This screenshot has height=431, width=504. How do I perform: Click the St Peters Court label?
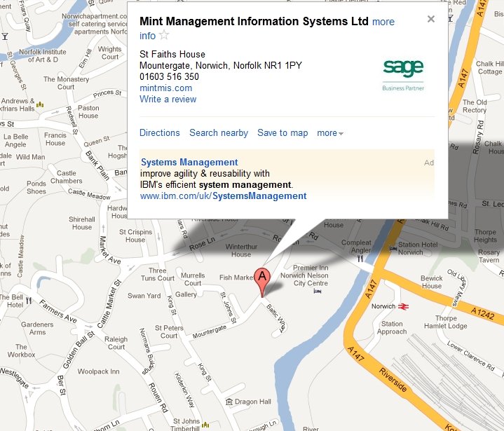(x=169, y=331)
